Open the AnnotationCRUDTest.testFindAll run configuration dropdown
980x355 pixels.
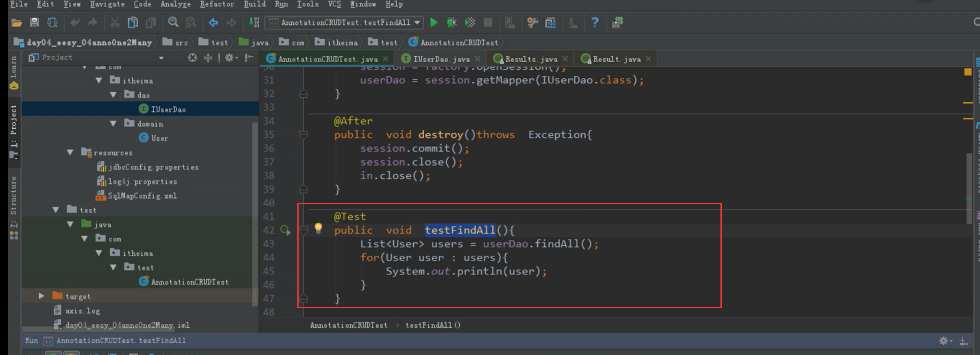[x=344, y=22]
